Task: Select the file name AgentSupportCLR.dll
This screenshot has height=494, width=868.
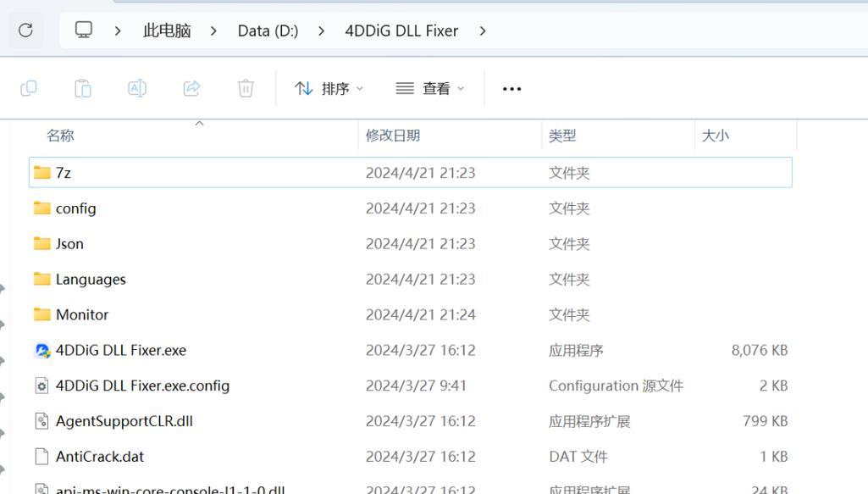Action: point(124,421)
